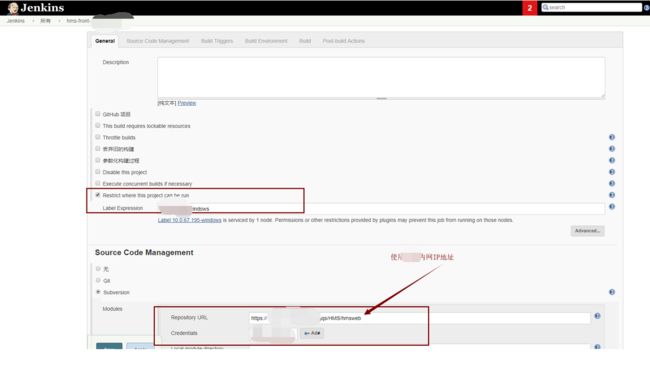Select the Subversion radio button
The image size is (650, 375).
pos(98,292)
